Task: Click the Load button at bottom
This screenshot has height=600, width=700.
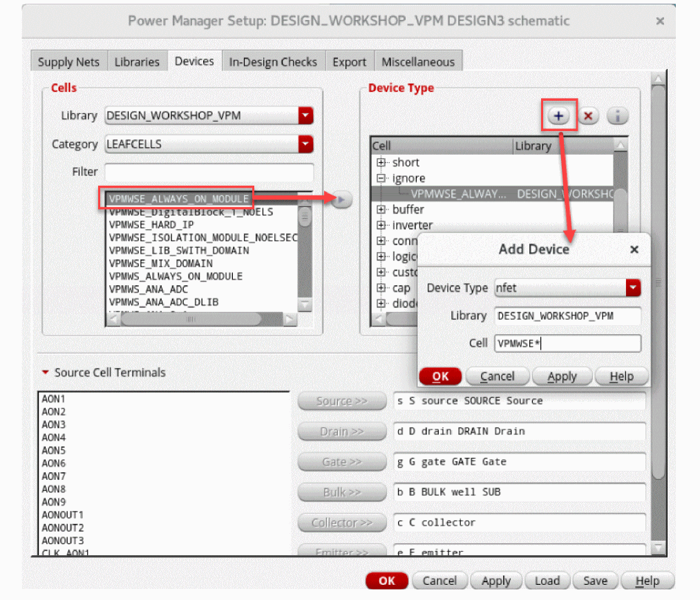Action: [x=547, y=581]
